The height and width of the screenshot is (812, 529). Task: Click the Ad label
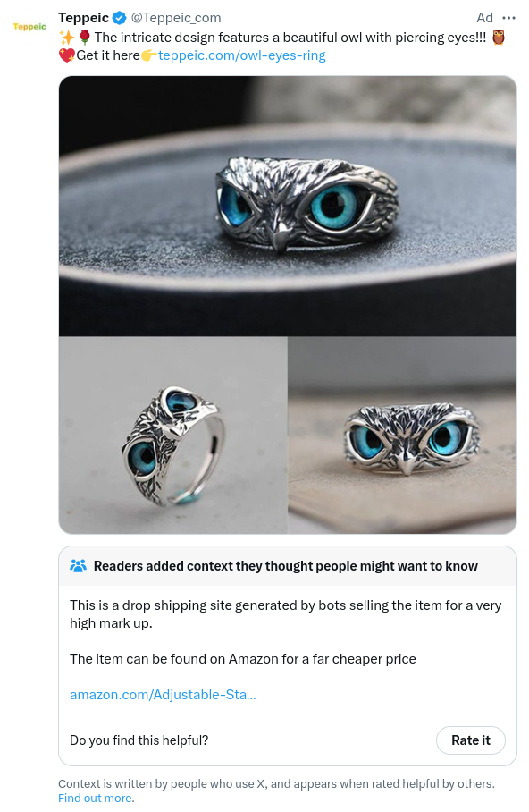click(x=484, y=18)
